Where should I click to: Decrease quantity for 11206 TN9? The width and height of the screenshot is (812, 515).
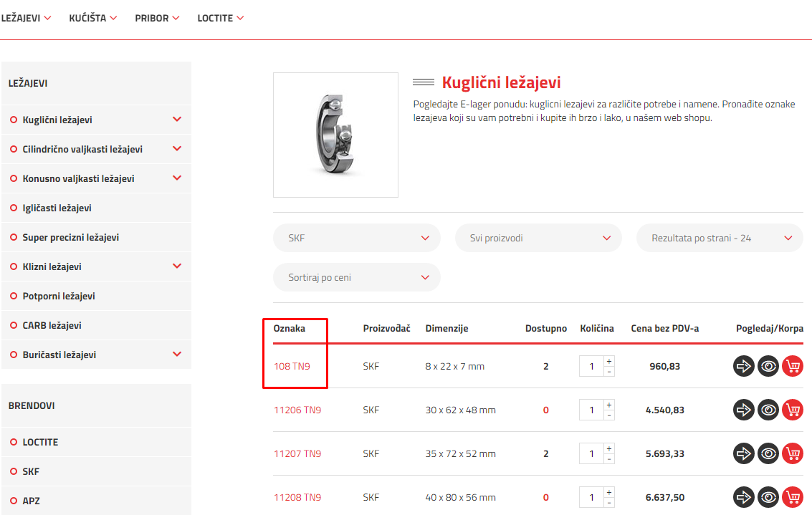(609, 415)
